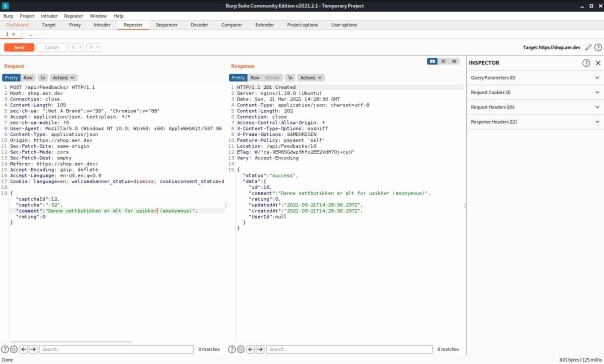Open the Decoder tab
This screenshot has height=364, width=604.
(199, 25)
